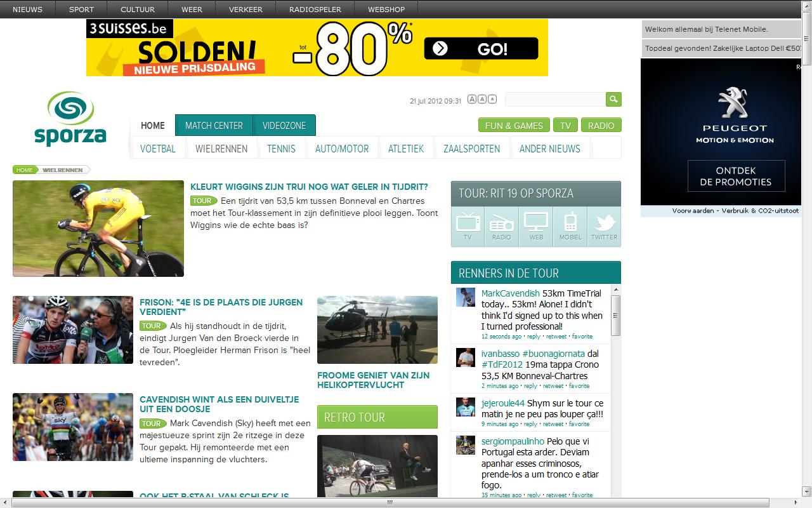Open Froome helikoptervlucht headline
The width and height of the screenshot is (812, 508).
[374, 380]
